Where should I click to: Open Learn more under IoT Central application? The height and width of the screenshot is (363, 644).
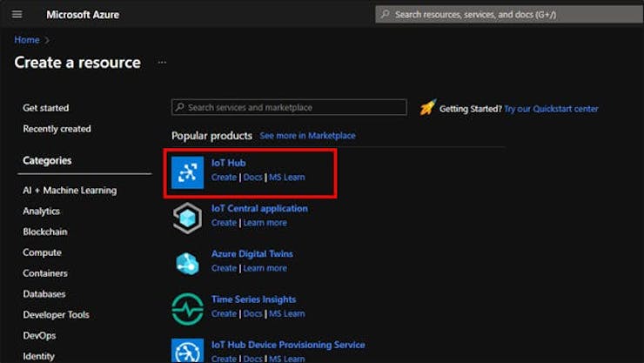click(x=265, y=223)
